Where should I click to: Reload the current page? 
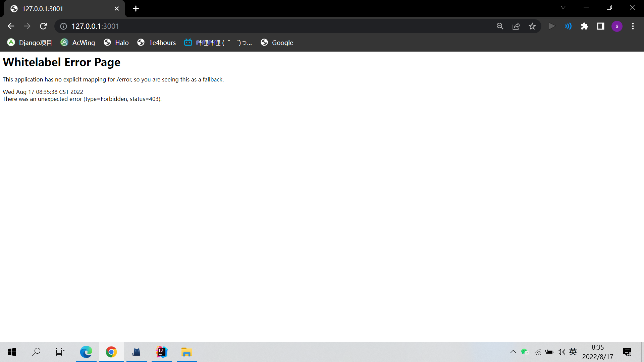pos(43,26)
